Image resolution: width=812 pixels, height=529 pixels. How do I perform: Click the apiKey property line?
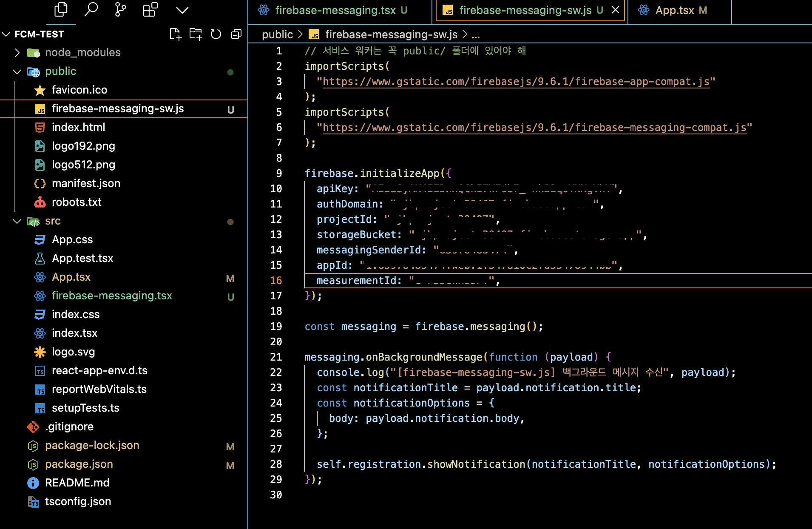pos(470,189)
